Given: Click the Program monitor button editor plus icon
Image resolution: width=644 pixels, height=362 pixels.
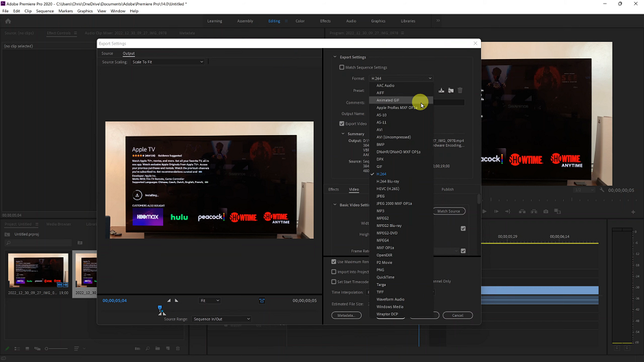Looking at the screenshot, I should point(633,212).
